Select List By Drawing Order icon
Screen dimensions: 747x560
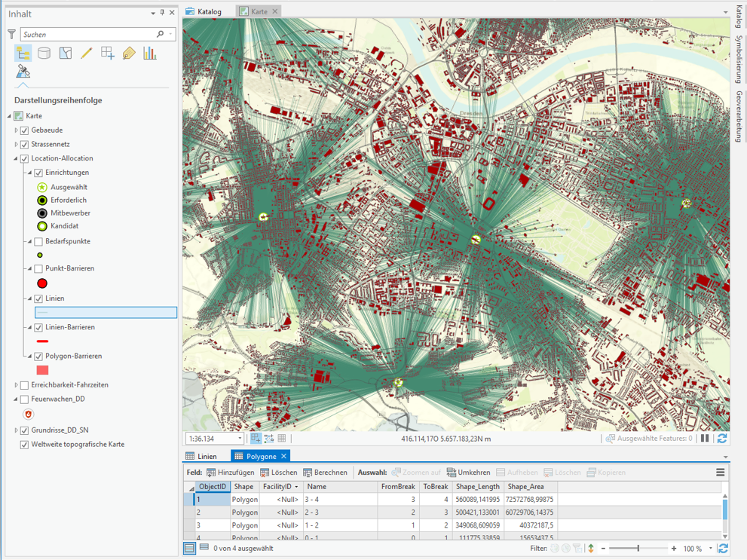[x=23, y=54]
